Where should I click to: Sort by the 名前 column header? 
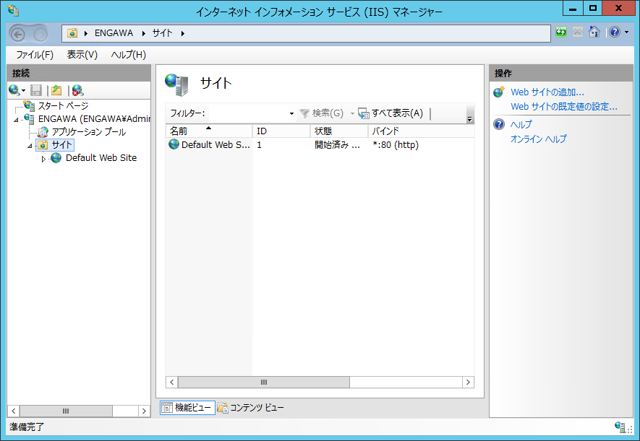(x=209, y=131)
